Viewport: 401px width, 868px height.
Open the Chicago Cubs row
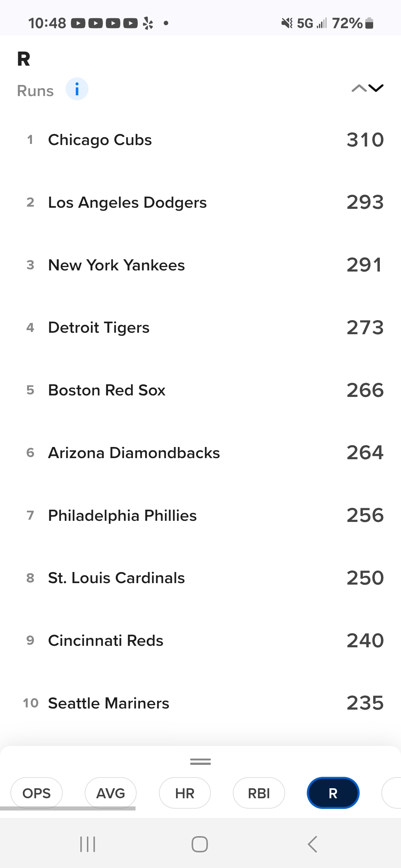[200, 140]
